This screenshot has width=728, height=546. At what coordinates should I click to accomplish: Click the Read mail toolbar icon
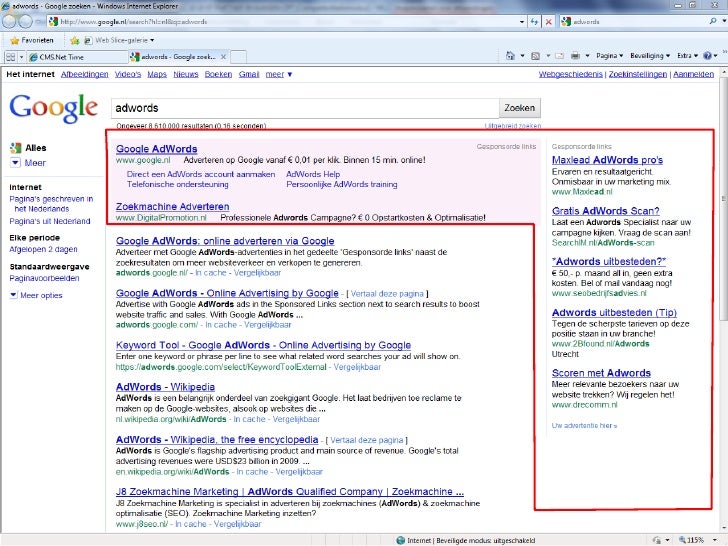560,56
